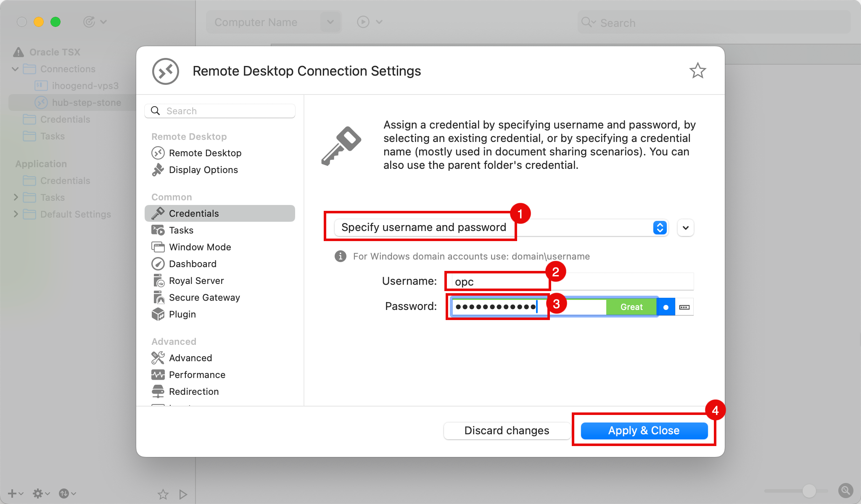Click the Advanced wrench icon
Screen dimensions: 861x504
pos(158,357)
